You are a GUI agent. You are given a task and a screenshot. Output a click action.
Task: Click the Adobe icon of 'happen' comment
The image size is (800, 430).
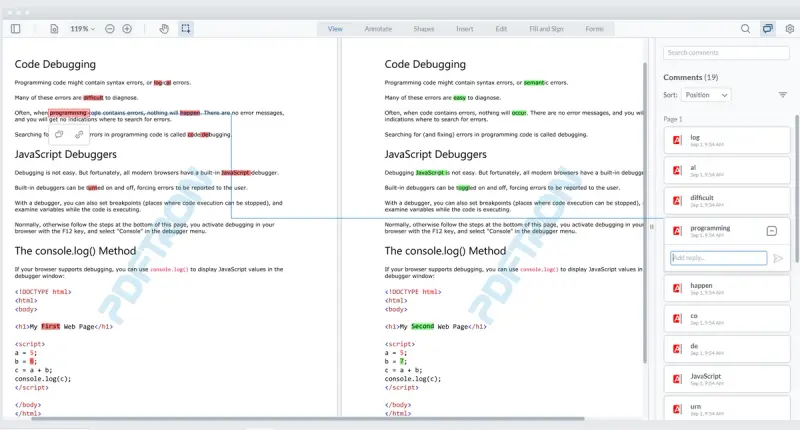[677, 288]
